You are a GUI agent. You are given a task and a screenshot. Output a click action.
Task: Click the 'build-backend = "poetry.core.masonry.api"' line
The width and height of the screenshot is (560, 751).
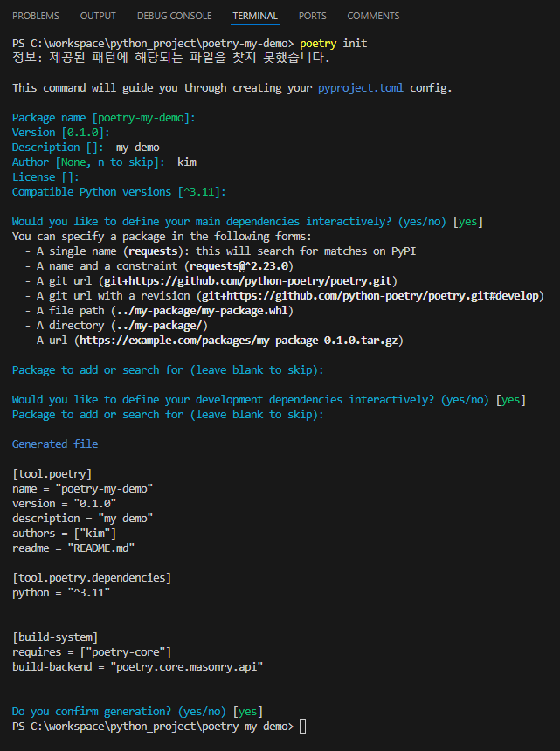[x=137, y=667]
